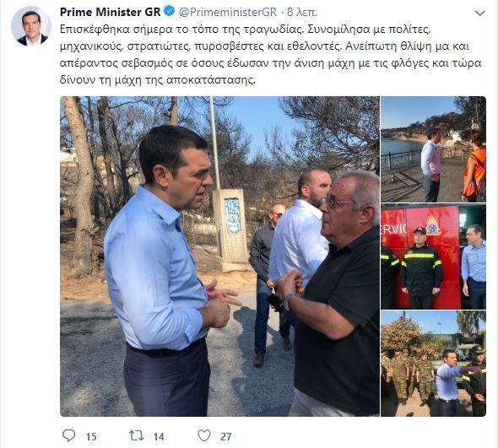Expand the tweet options chevron menu
The width and height of the screenshot is (498, 448).
pyautogui.click(x=480, y=13)
